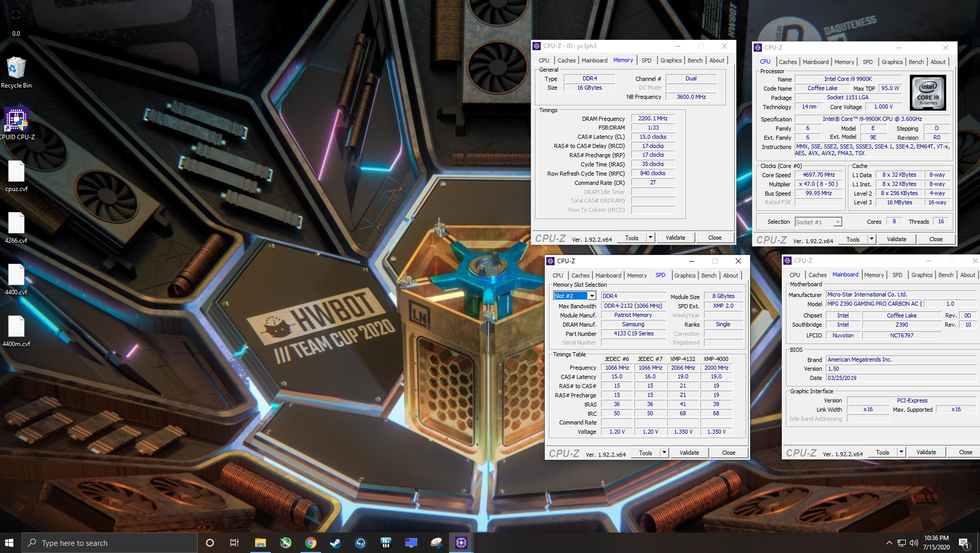980x553 pixels.
Task: Show hidden system tray icons
Action: point(889,543)
